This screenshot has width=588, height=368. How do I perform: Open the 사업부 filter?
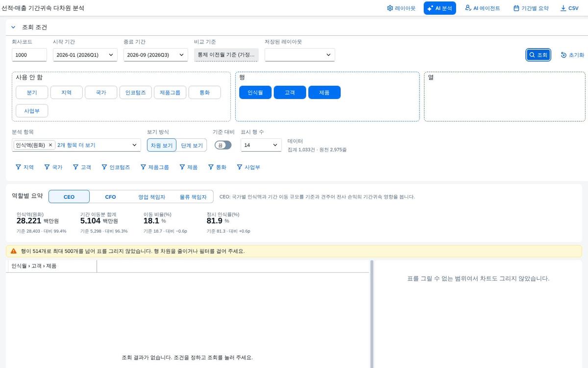click(x=248, y=167)
